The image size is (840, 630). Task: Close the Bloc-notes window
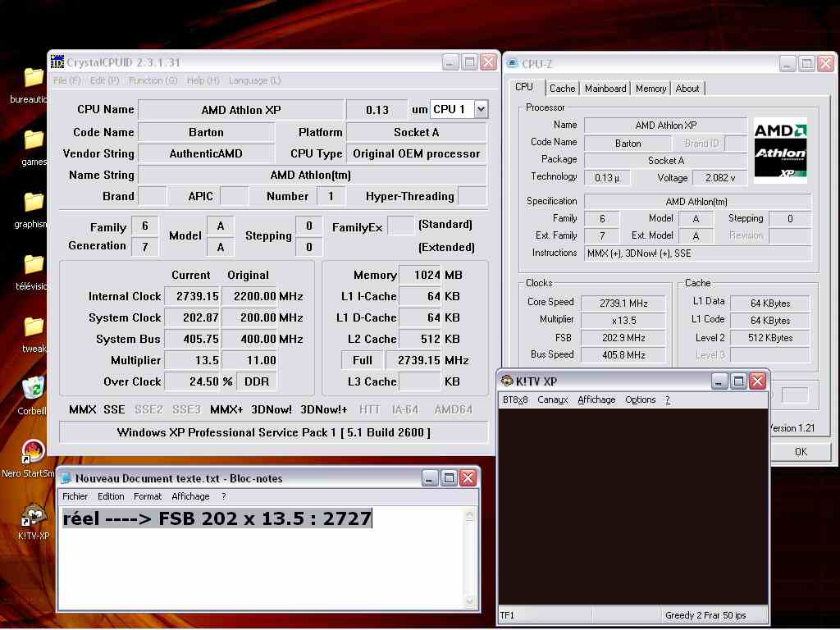[468, 478]
